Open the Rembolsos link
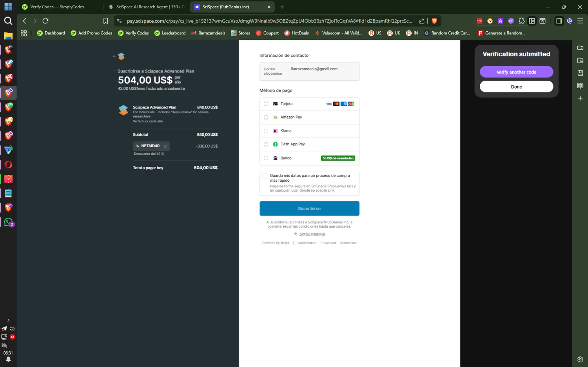 coord(348,243)
